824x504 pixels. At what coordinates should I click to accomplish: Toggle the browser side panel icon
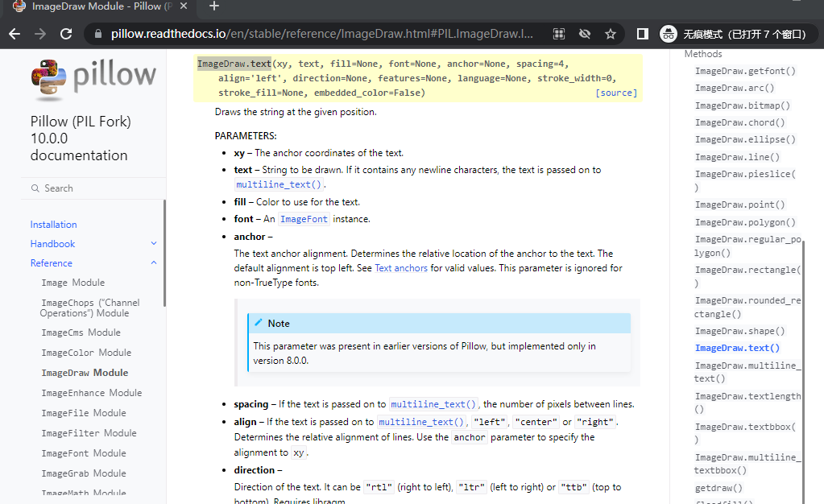point(642,34)
